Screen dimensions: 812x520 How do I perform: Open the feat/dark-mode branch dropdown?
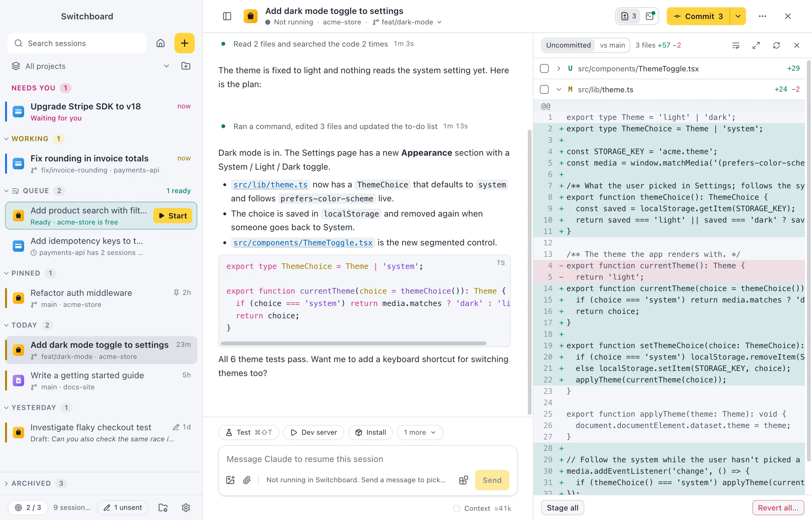tap(407, 22)
